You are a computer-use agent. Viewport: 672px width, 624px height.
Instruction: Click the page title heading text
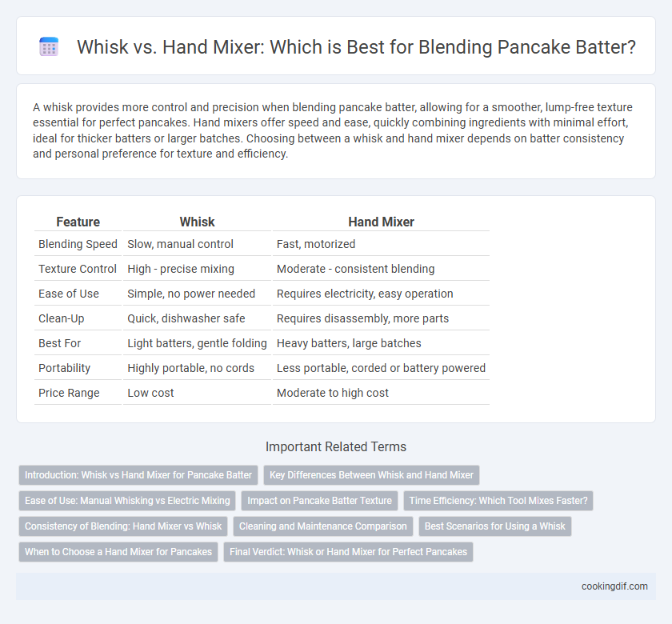pos(356,46)
